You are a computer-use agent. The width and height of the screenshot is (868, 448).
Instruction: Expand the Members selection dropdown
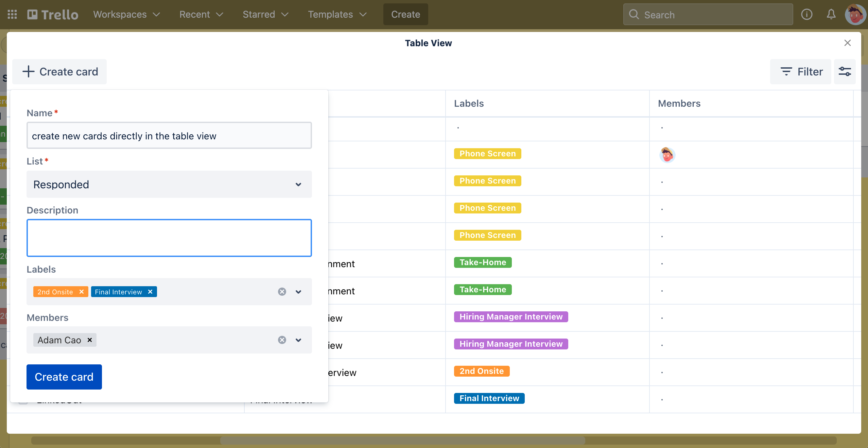click(x=298, y=340)
